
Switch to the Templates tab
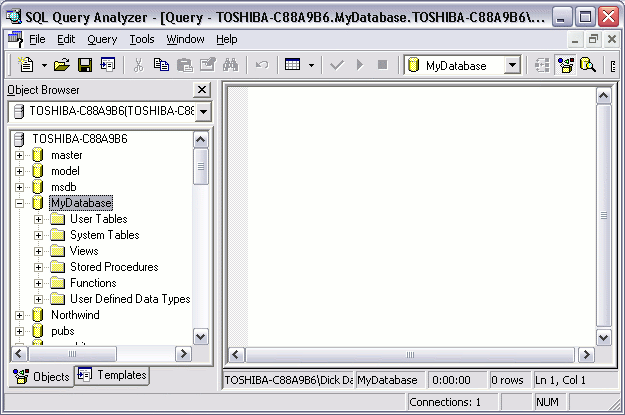112,375
